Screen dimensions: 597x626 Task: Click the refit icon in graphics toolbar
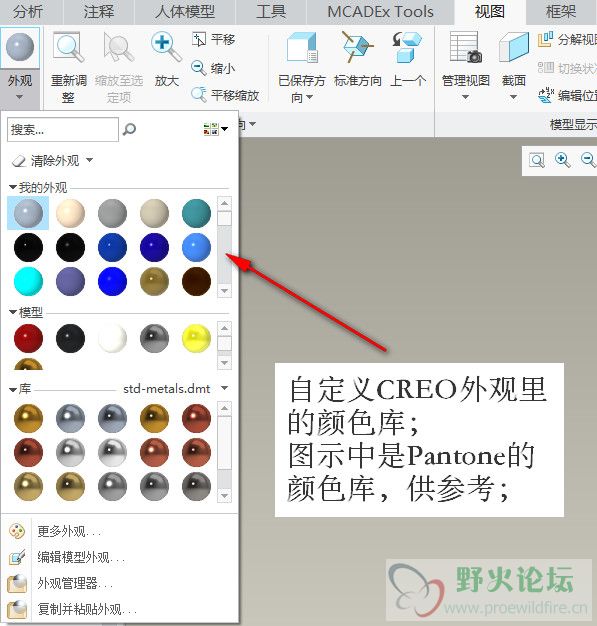click(537, 160)
